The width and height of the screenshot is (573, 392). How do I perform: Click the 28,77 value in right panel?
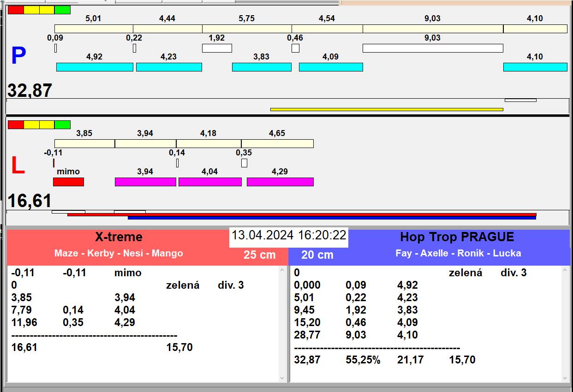coord(307,335)
